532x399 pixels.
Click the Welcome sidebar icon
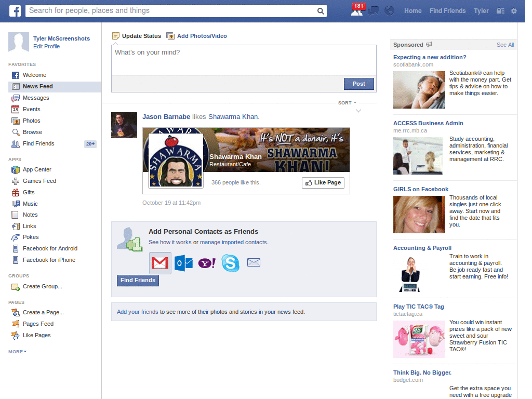coord(16,75)
